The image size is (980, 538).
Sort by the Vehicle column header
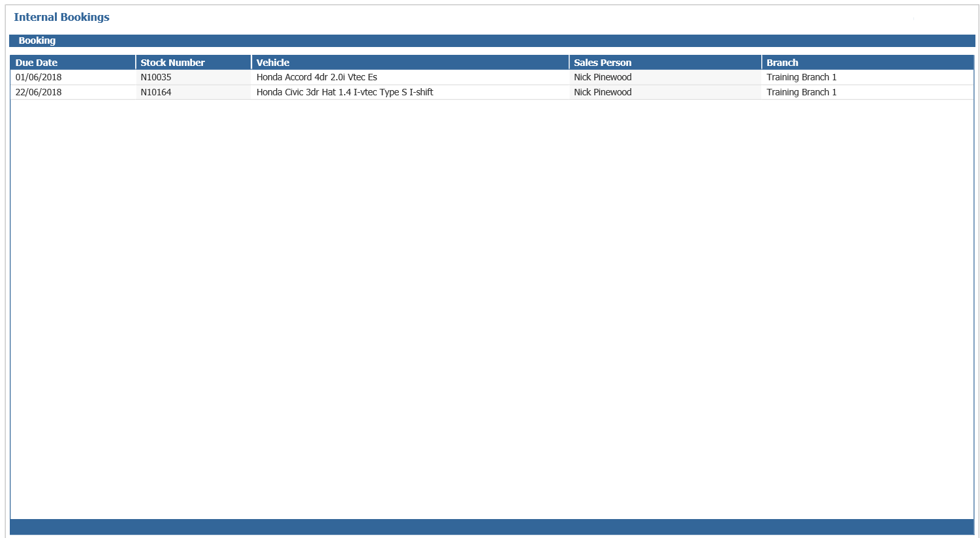click(x=273, y=63)
